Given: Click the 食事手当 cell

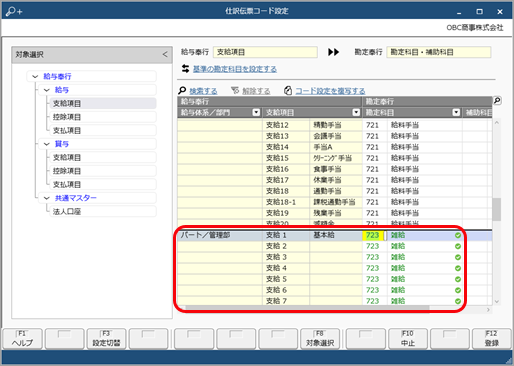Looking at the screenshot, I should pos(336,169).
